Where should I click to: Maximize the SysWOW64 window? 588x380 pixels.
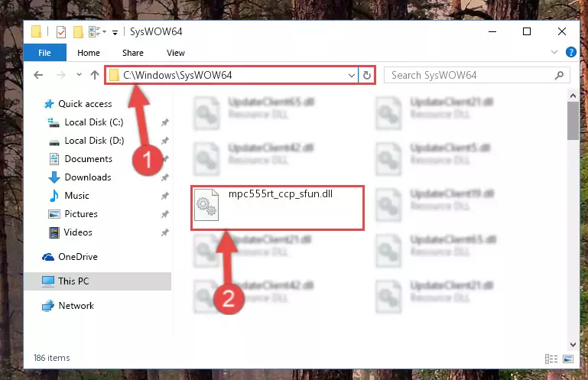pyautogui.click(x=527, y=32)
